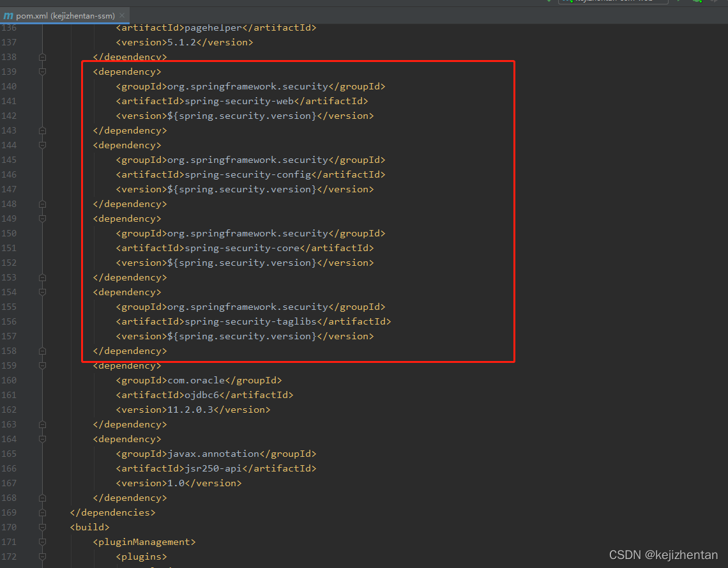Click the <build> tag text
This screenshot has width=728, height=568.
pyautogui.click(x=89, y=527)
